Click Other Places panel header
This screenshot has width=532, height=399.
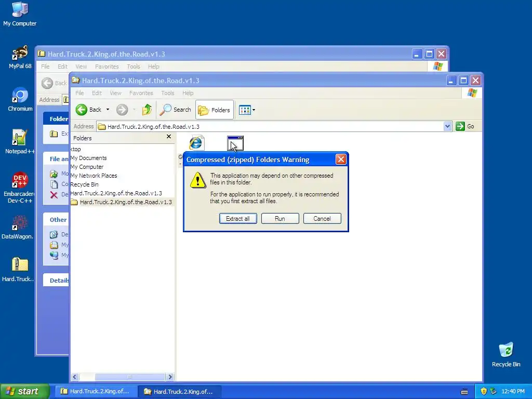pos(56,220)
